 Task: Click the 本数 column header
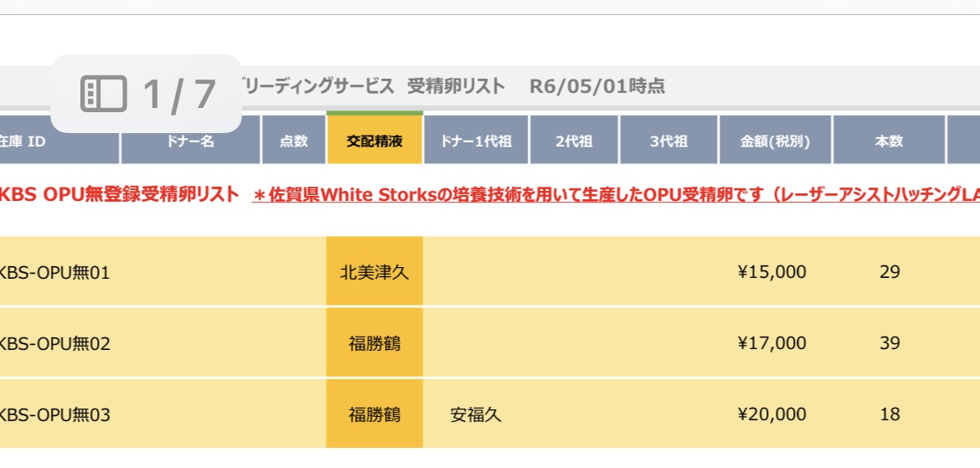click(889, 141)
